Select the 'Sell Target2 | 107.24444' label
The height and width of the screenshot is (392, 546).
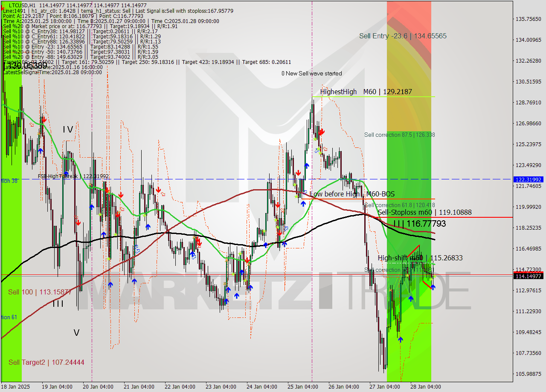[x=46, y=362]
